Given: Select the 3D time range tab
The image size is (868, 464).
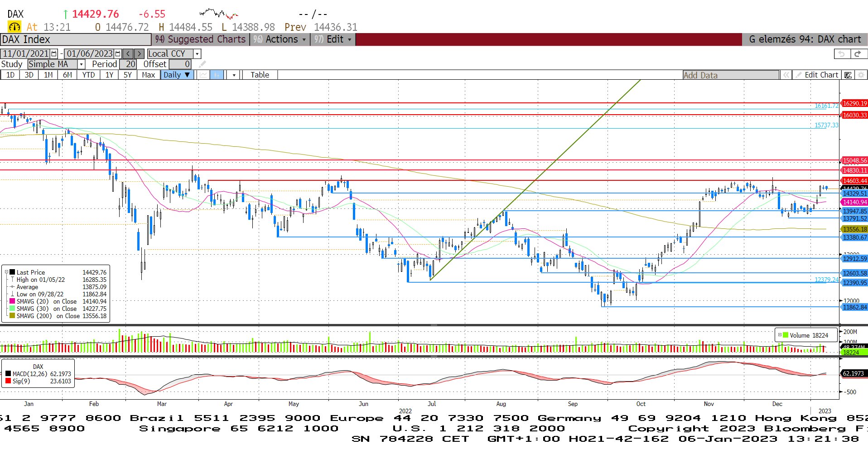Looking at the screenshot, I should (29, 75).
